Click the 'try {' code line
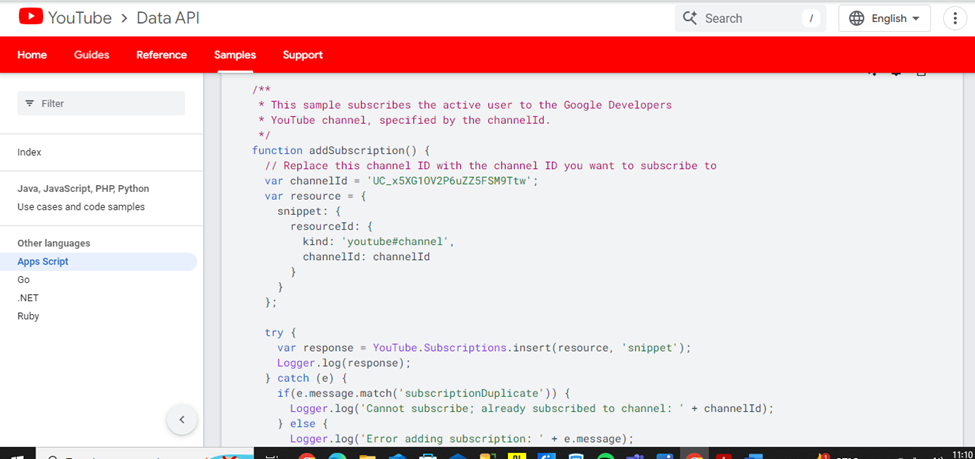The image size is (975, 459). pos(280,333)
